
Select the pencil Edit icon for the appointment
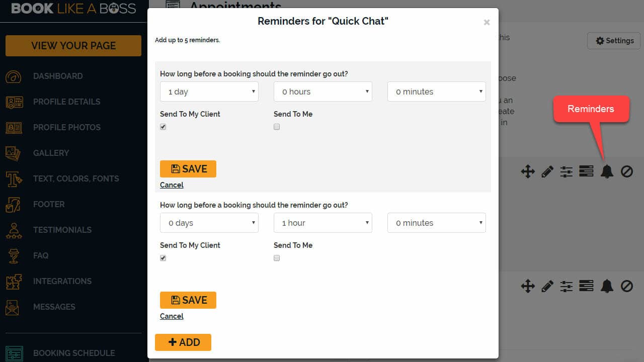point(547,171)
